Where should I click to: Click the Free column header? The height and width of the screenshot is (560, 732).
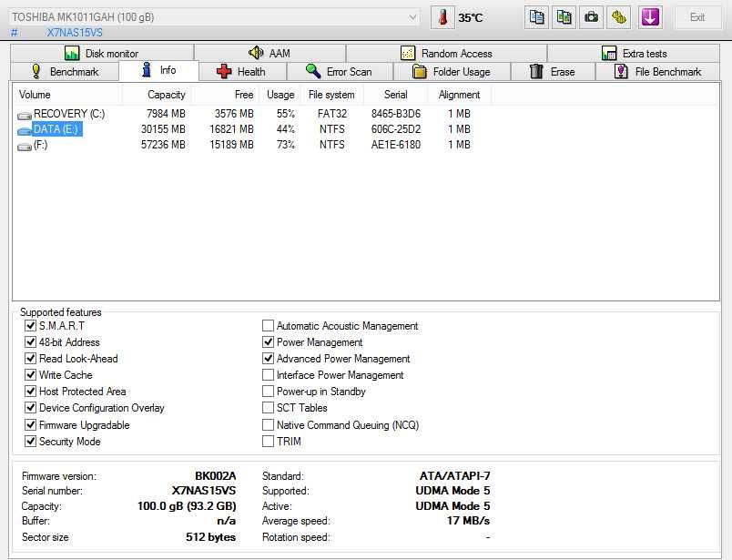225,95
